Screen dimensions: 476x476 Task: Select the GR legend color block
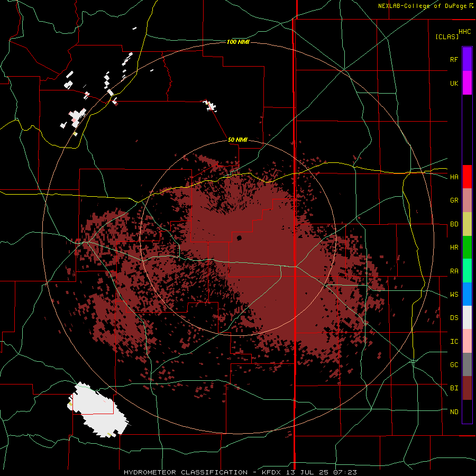(467, 200)
